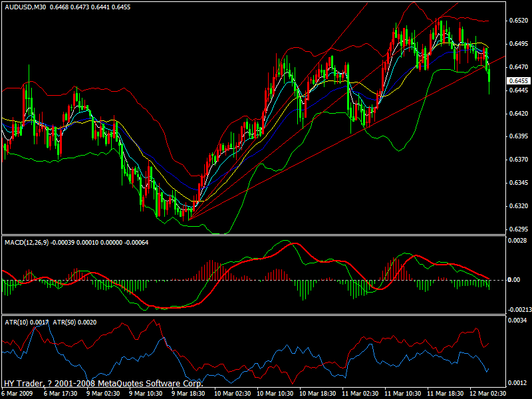The width and height of the screenshot is (532, 399).
Task: Click the 0.6495 price axis value
Action: coord(519,44)
